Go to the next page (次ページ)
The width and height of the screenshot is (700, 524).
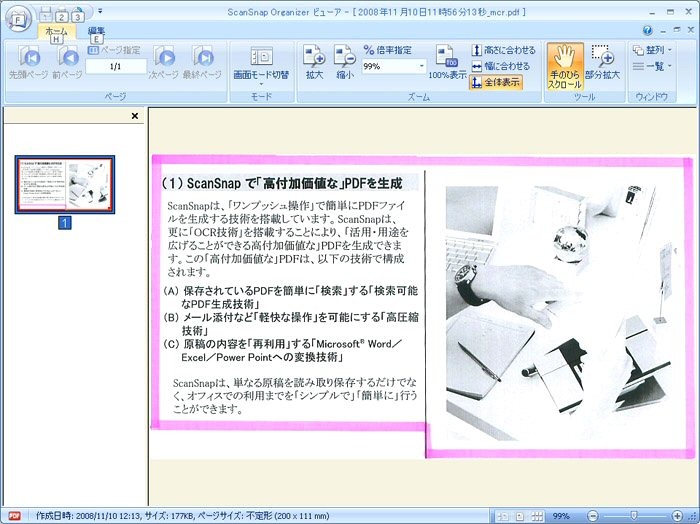[163, 62]
